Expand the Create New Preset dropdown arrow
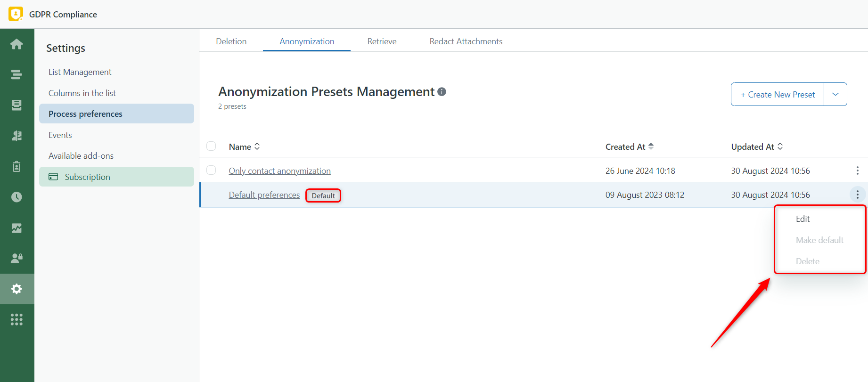868x382 pixels. pyautogui.click(x=835, y=94)
